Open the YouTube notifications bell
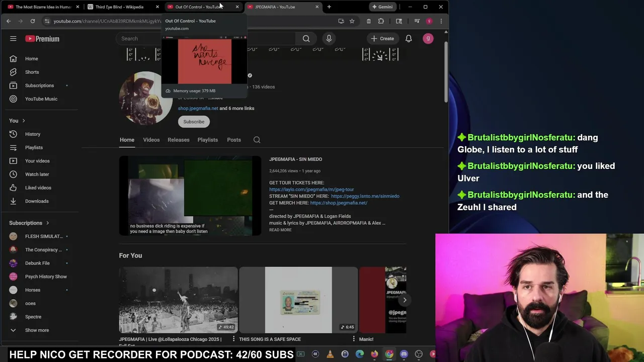Viewport: 644px width, 362px height. 409,39
